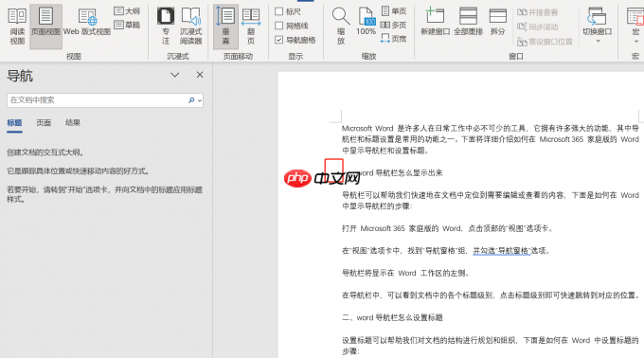The height and width of the screenshot is (358, 644).
Task: Click the line '导航栏将显示在 Word 工作区的左侧'
Action: 405,273
